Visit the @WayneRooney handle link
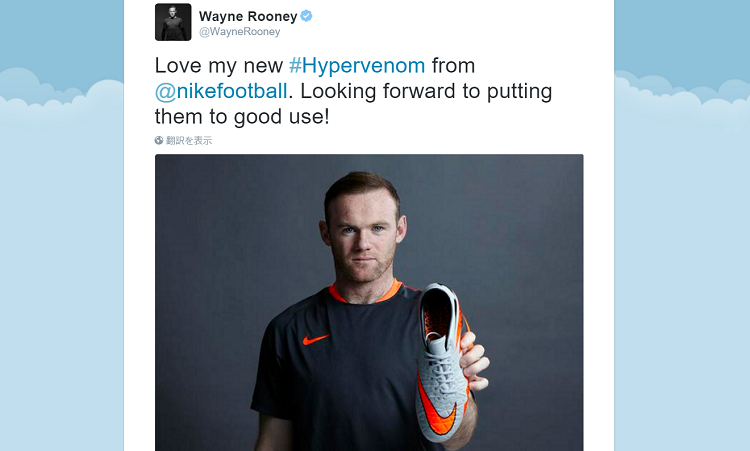This screenshot has width=750, height=451. click(x=240, y=32)
